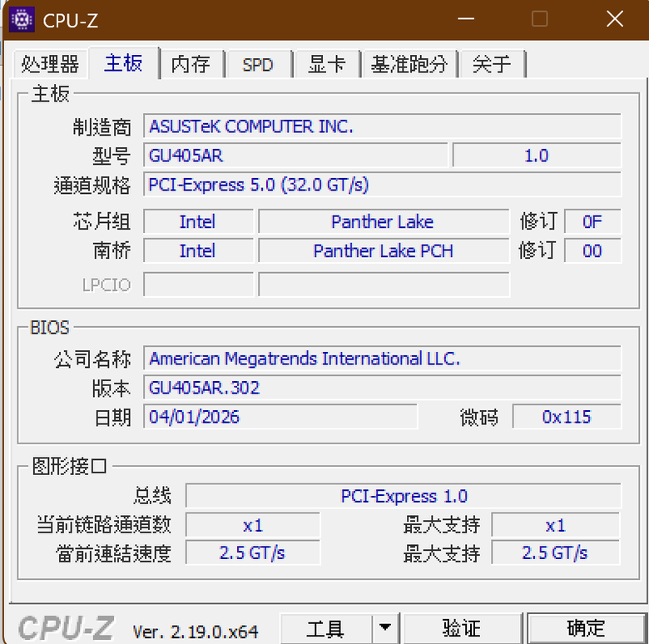Click the empty LPCIO vendor field
This screenshot has height=644, width=649.
point(198,285)
